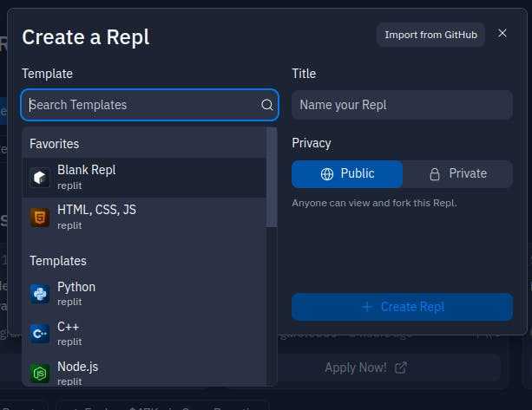The height and width of the screenshot is (410, 532).
Task: Click the Favorites section heading
Action: [x=55, y=144]
